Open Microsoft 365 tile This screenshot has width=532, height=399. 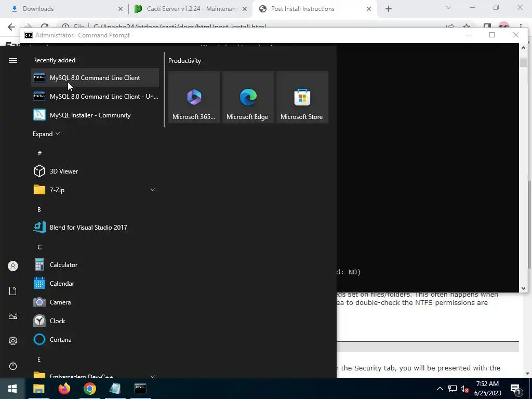click(194, 97)
